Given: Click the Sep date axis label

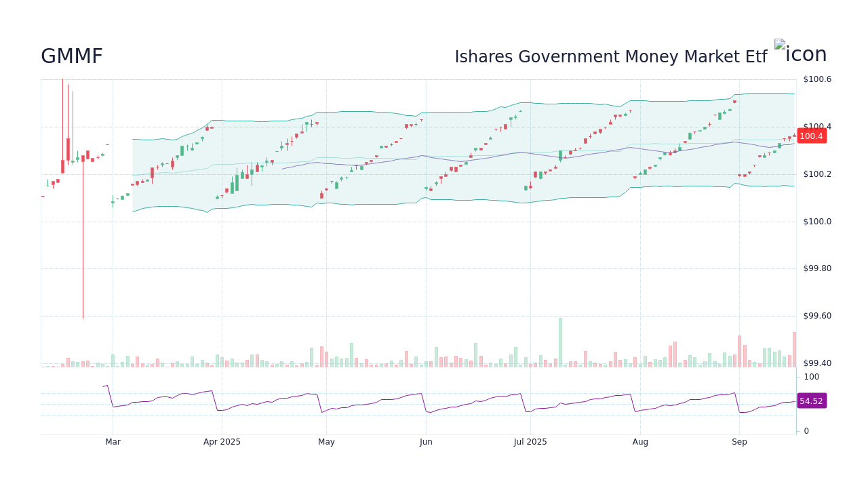Looking at the screenshot, I should pos(739,442).
